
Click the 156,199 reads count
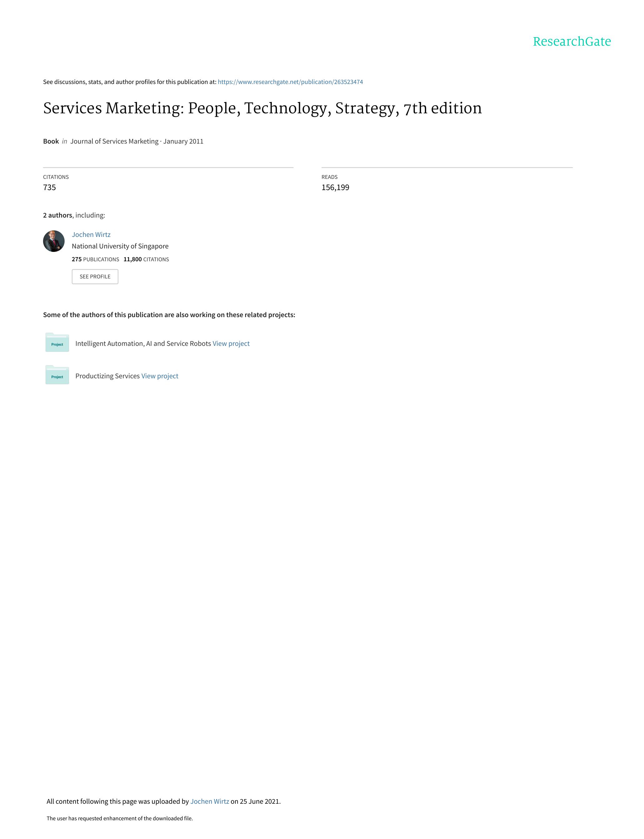click(335, 187)
